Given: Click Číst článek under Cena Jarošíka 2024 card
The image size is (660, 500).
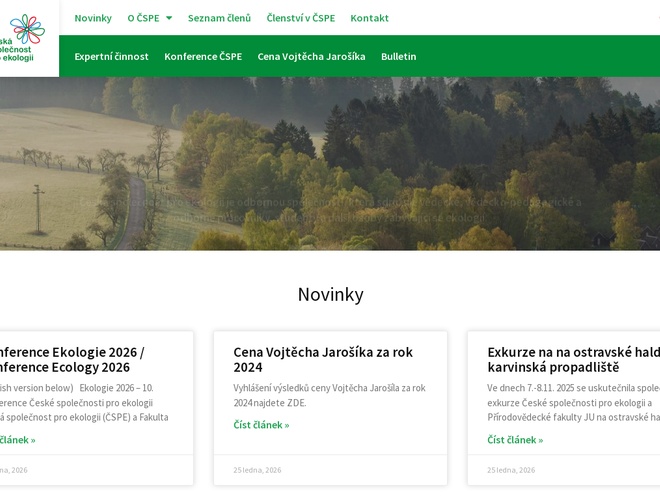Looking at the screenshot, I should (x=261, y=425).
